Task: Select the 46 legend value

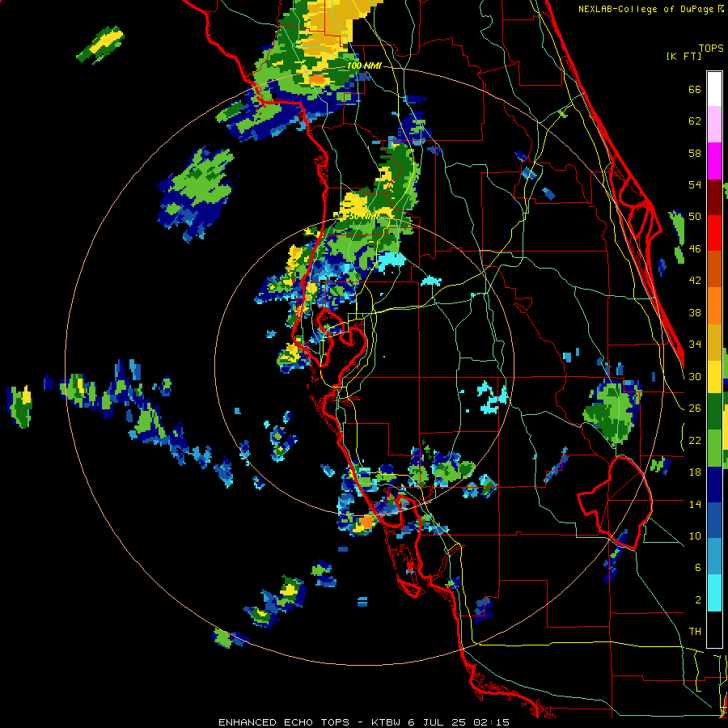Action: pyautogui.click(x=695, y=249)
